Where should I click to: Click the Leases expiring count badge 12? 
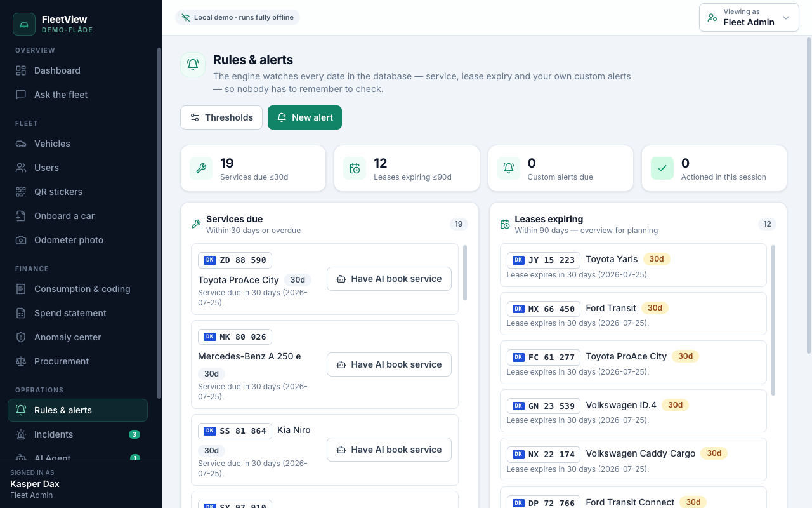tap(767, 224)
